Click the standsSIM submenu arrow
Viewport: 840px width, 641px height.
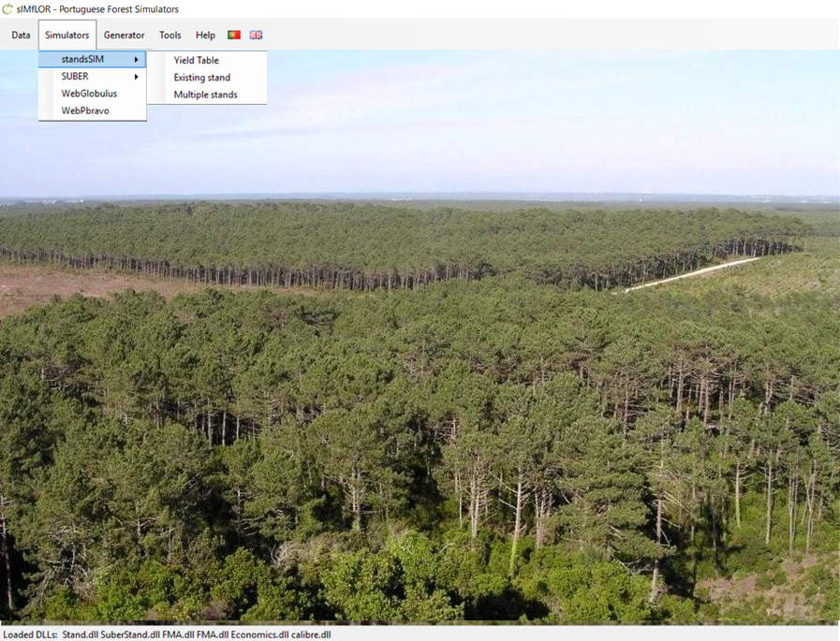tap(136, 60)
